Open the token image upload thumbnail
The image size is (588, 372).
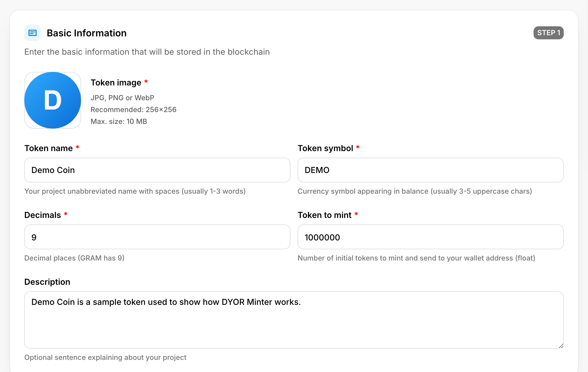53,100
